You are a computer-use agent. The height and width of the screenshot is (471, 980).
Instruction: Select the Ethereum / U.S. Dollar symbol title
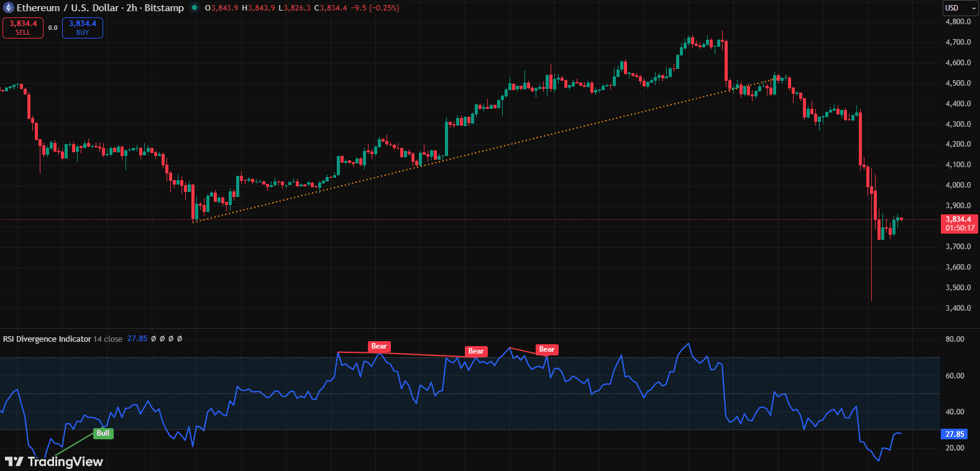coord(68,8)
